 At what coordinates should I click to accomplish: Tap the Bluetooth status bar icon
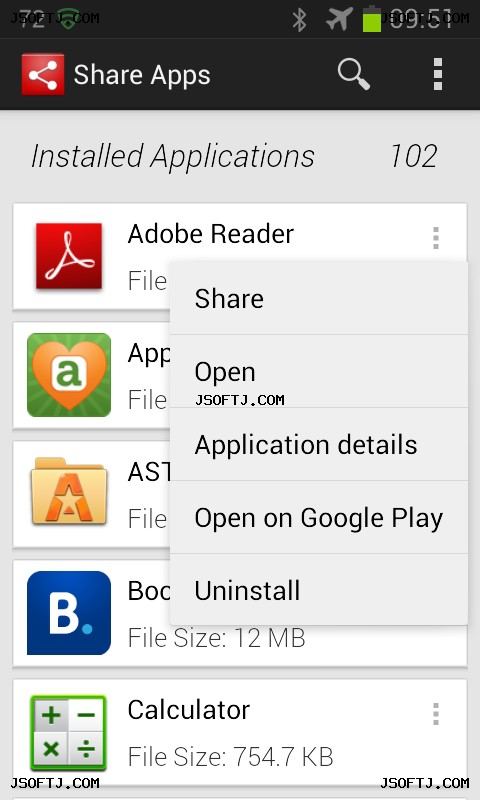coord(299,20)
